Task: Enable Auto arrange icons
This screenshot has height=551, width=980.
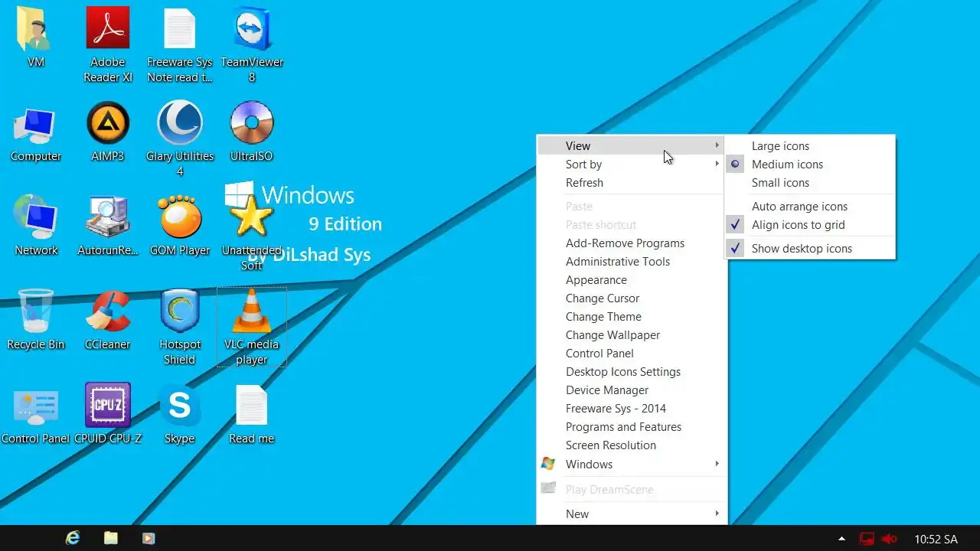Action: point(810,207)
